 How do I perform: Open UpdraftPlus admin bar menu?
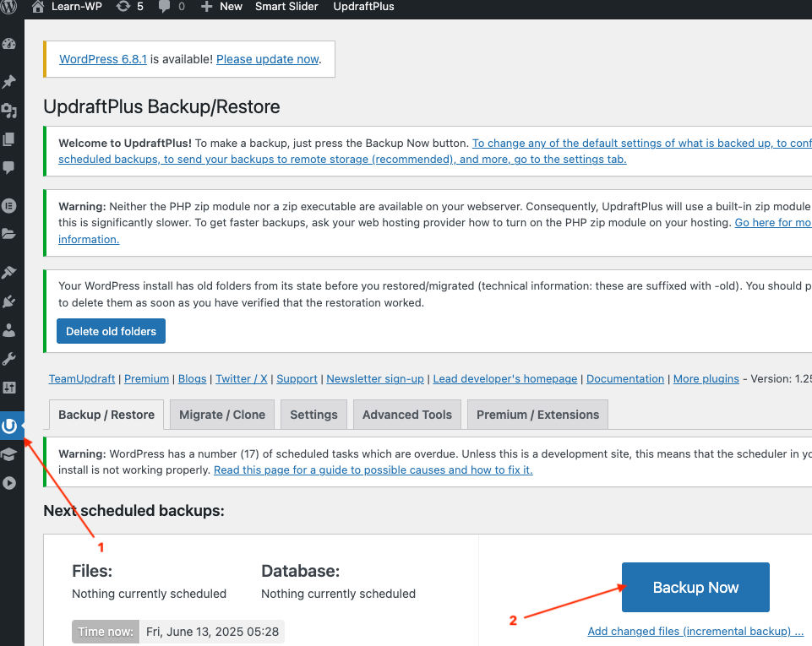pyautogui.click(x=363, y=6)
